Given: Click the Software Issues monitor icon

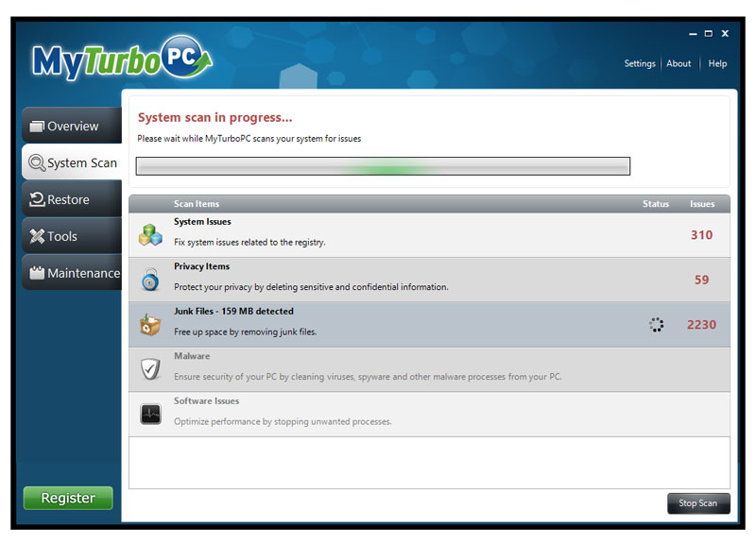Looking at the screenshot, I should pos(150,414).
